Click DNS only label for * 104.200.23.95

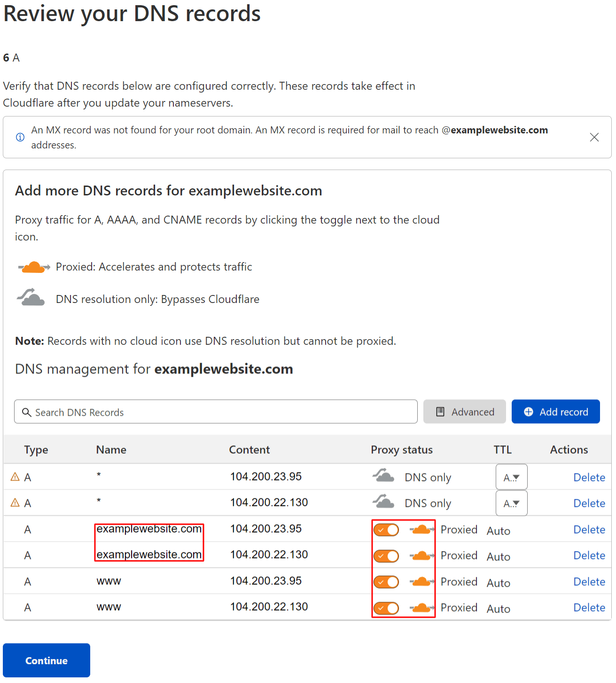coord(428,478)
